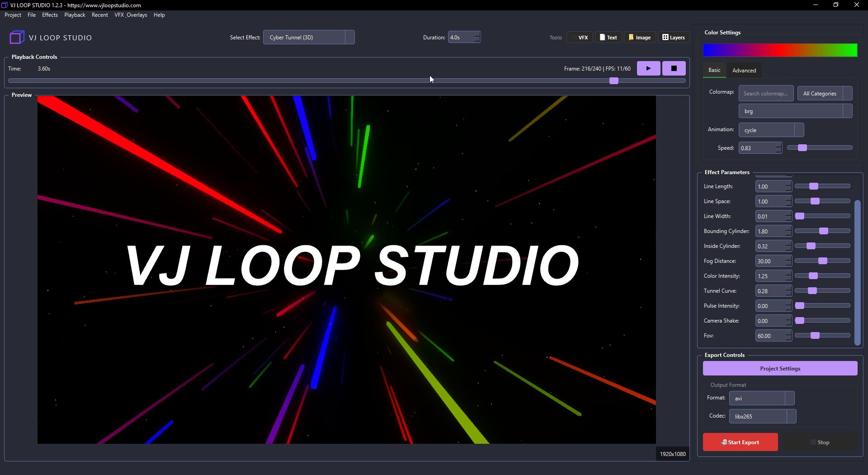The image size is (868, 475).
Task: Open the Select Effect dropdown
Action: 309,37
